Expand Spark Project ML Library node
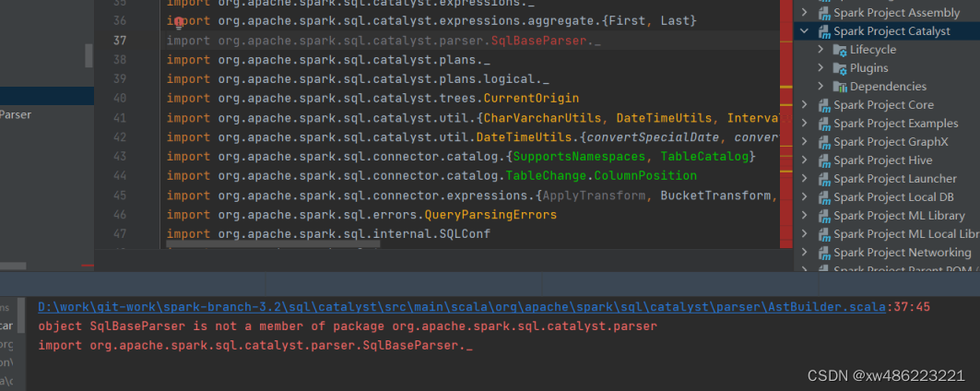This screenshot has height=391, width=980. pos(805,216)
